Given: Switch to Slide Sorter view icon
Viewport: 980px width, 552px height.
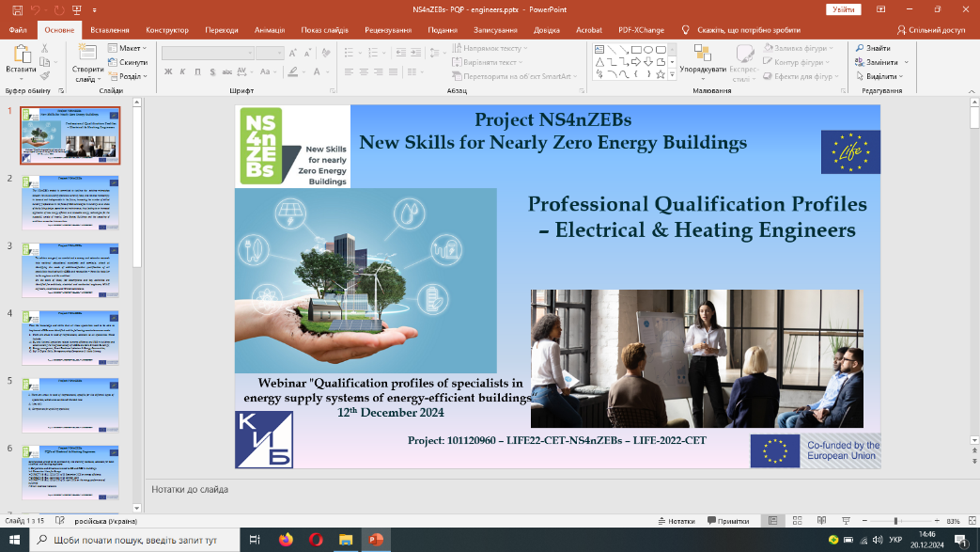Looking at the screenshot, I should click(x=797, y=521).
